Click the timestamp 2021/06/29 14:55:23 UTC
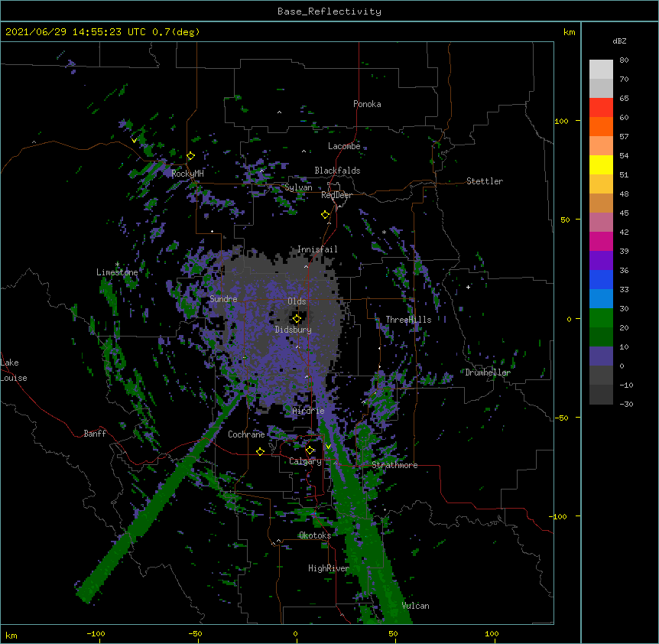The height and width of the screenshot is (644, 659). tap(76, 32)
